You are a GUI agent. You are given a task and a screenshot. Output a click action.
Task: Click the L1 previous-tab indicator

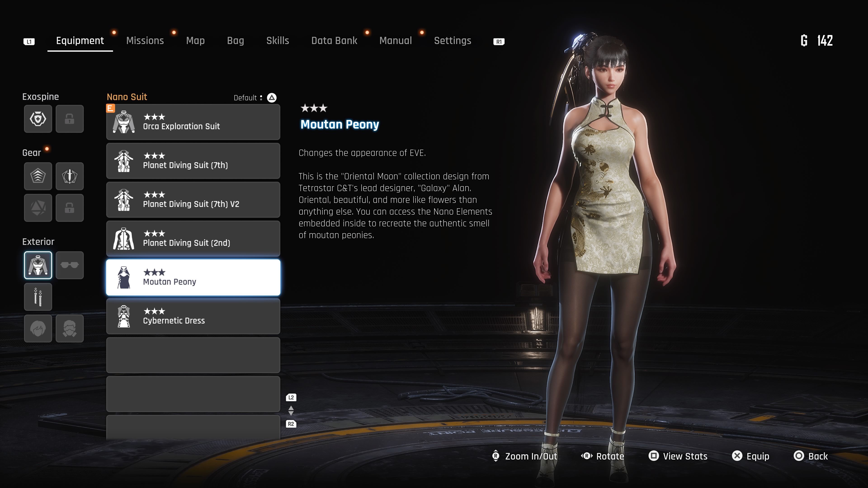click(29, 41)
